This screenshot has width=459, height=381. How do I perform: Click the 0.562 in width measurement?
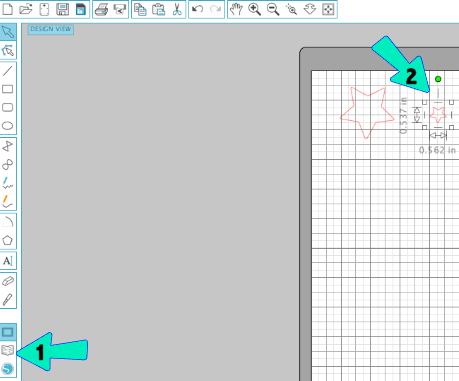[x=437, y=150]
